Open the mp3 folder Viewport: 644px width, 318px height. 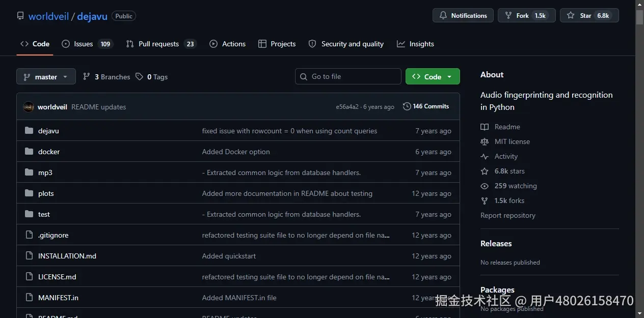coord(45,172)
